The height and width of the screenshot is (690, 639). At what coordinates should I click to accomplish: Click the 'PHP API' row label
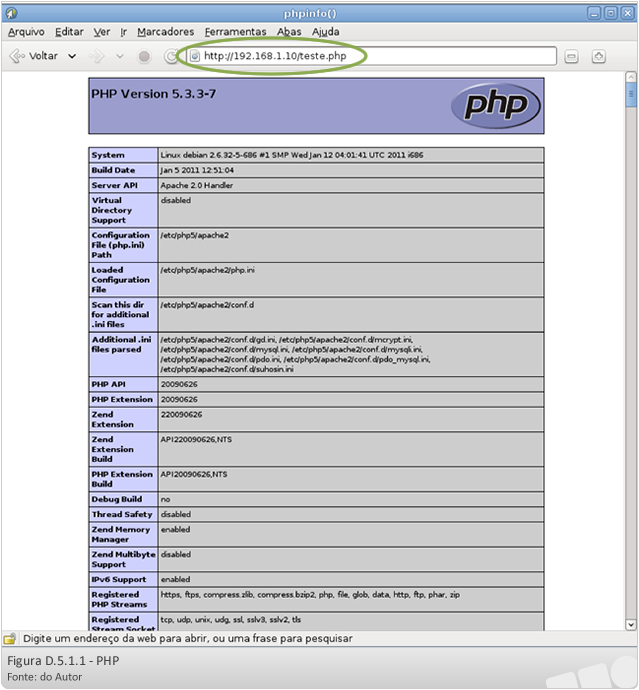pos(109,384)
